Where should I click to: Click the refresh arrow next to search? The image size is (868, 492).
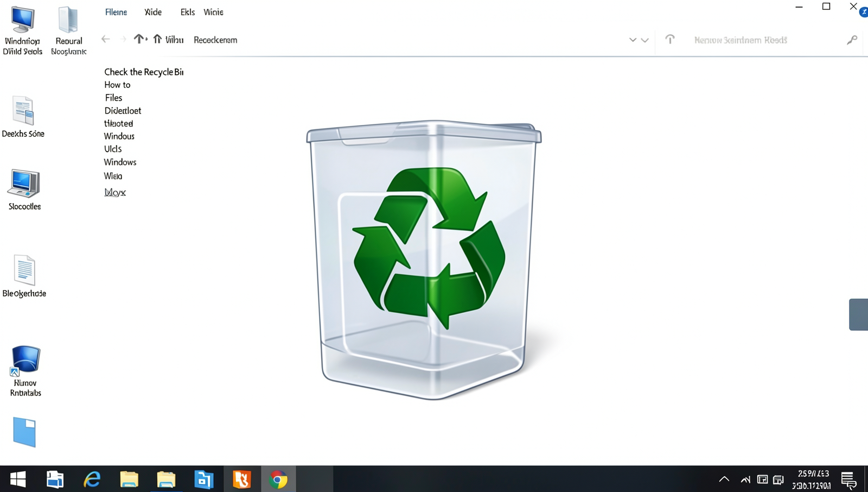(x=670, y=39)
